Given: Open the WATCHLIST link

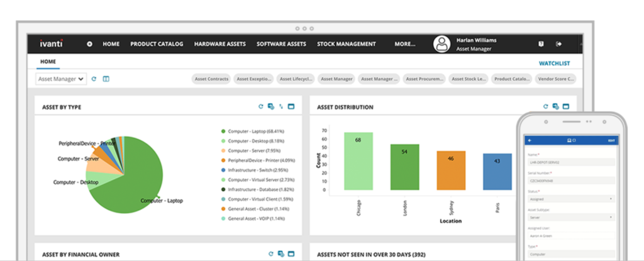Looking at the screenshot, I should coord(555,64).
